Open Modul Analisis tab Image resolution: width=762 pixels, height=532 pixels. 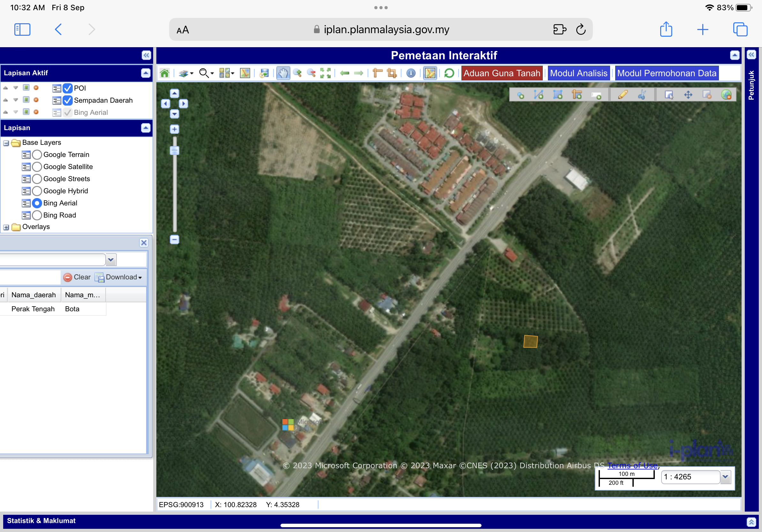[x=579, y=73]
